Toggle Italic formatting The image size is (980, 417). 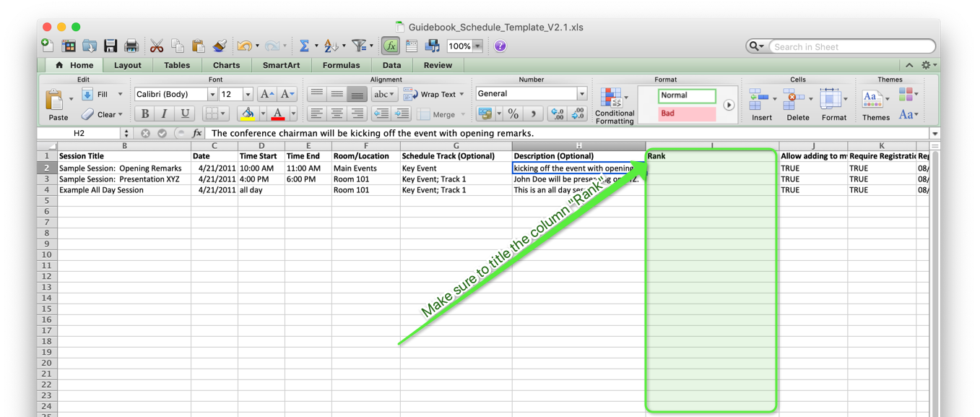(x=165, y=113)
